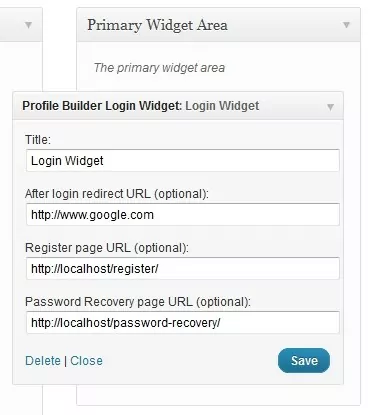Image resolution: width=370 pixels, height=415 pixels.
Task: Click the gray Login Widget subtitle in the header
Action: pos(222,106)
